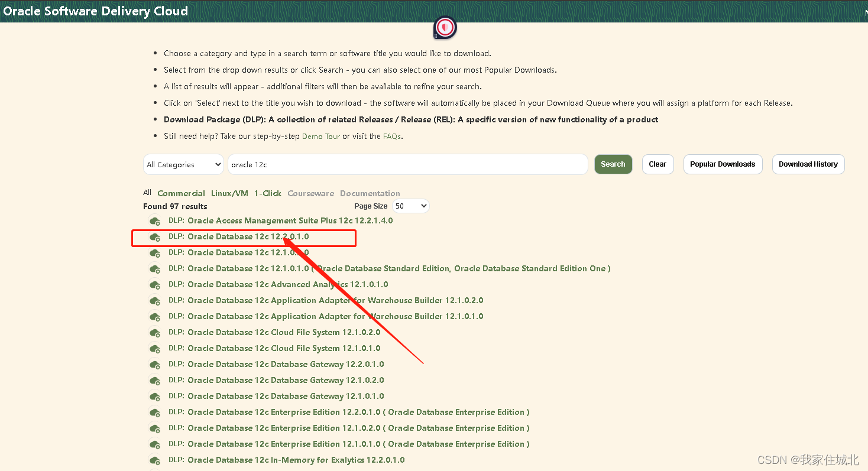Switch to the Courseware filter tab
The image size is (868, 471).
pyautogui.click(x=310, y=193)
